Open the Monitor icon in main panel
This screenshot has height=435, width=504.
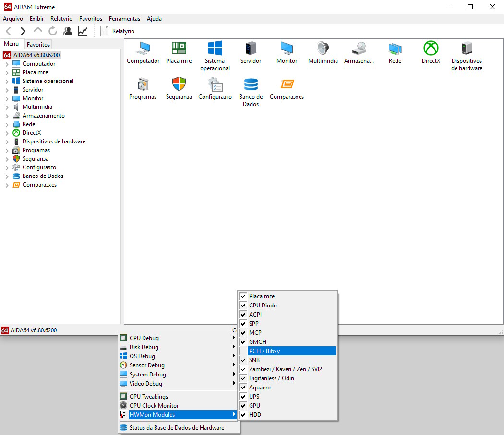click(x=287, y=48)
